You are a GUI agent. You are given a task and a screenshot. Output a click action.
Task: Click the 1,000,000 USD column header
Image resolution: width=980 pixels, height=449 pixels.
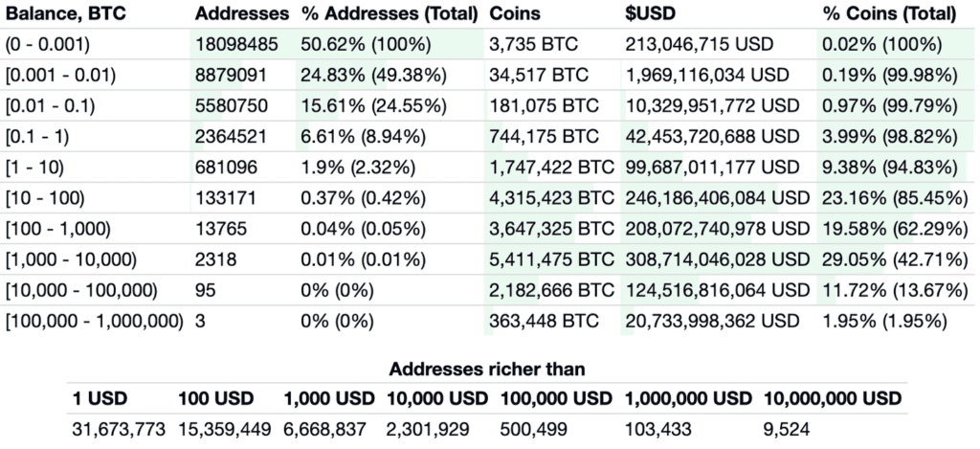[688, 397]
